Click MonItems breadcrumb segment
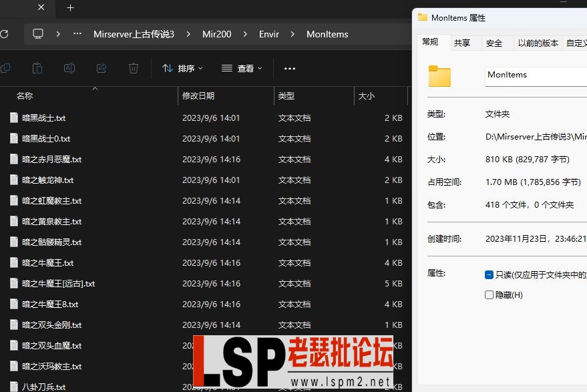This screenshot has width=587, height=392. (x=327, y=34)
